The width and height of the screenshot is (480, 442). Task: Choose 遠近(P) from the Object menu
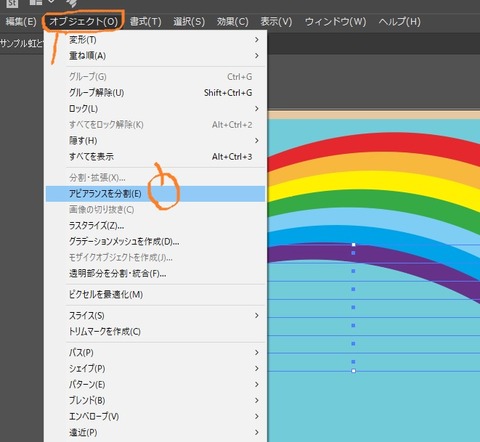pyautogui.click(x=155, y=432)
